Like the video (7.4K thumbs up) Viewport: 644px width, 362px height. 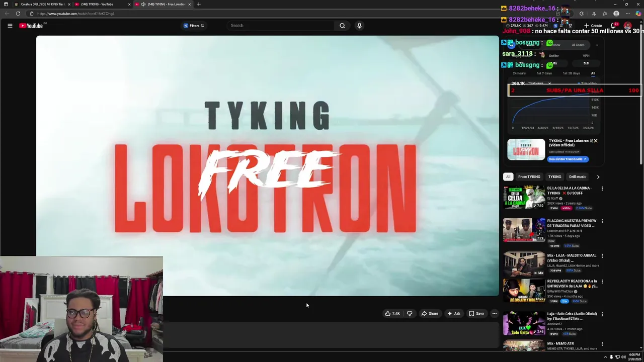click(392, 314)
